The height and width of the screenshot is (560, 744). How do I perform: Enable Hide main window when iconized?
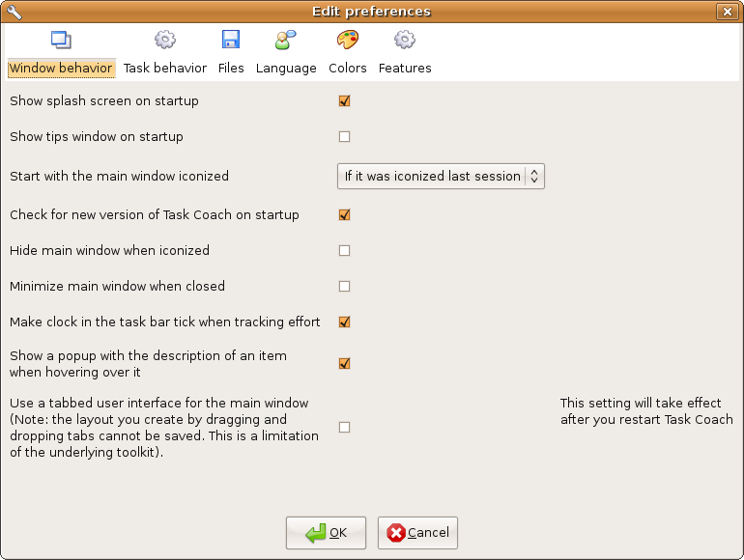[345, 250]
